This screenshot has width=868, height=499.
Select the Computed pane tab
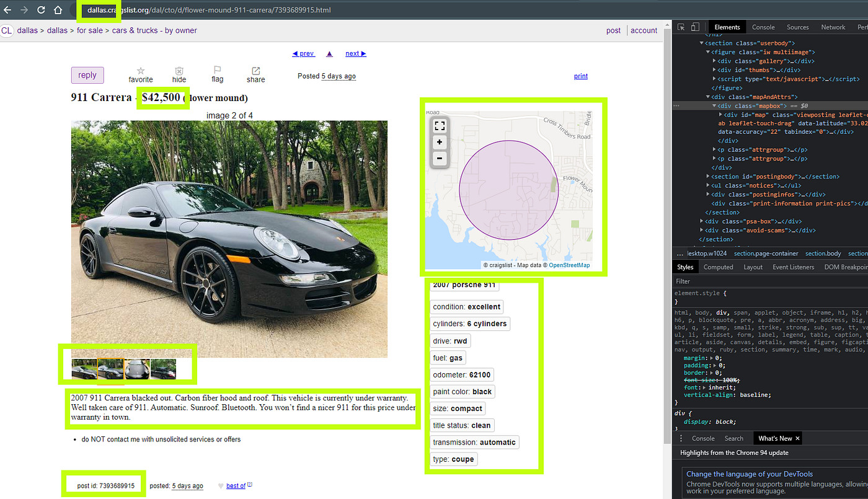[718, 267]
